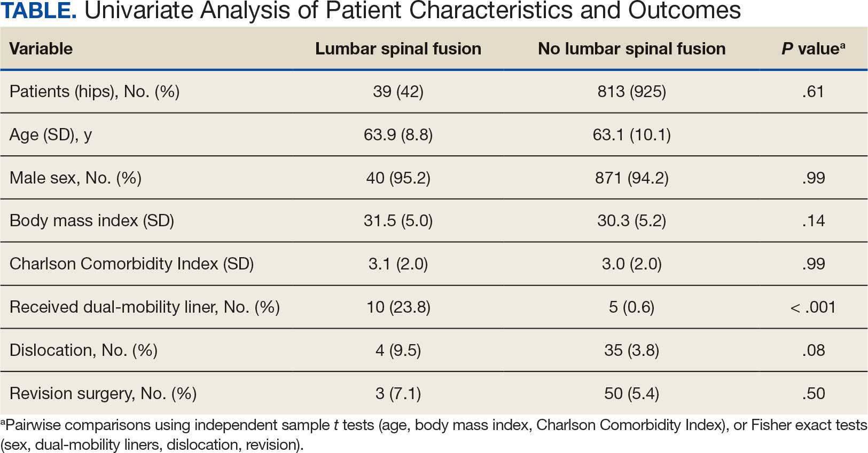Viewport: 868px width, 453px height.
Task: Click the "TABLE." title label
Action: click(38, 11)
